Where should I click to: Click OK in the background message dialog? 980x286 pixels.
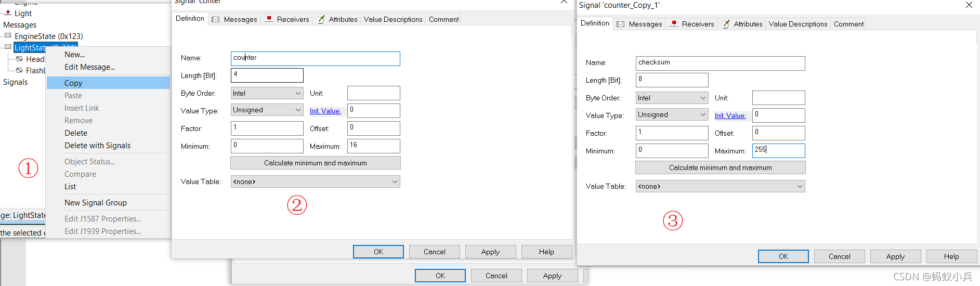click(x=440, y=276)
